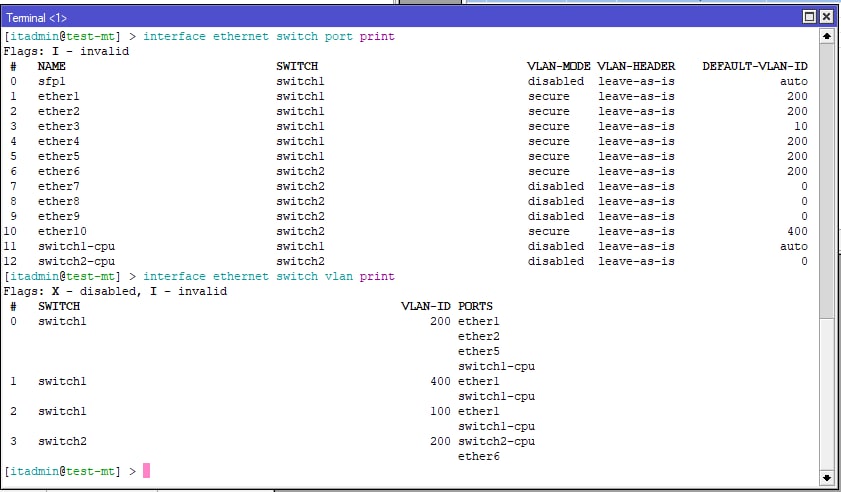Viewport: 841px width, 492px height.
Task: Select 'ether1' in the port NAME column
Action: [x=58, y=97]
